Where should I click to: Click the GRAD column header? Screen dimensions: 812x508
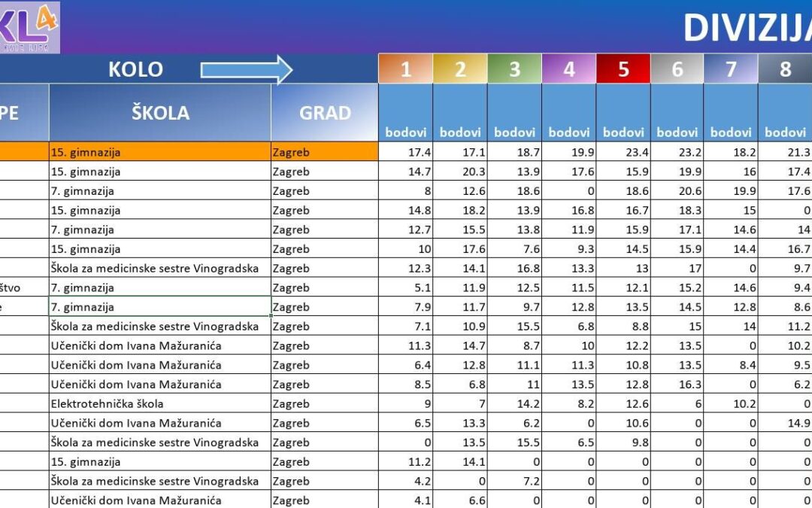323,111
